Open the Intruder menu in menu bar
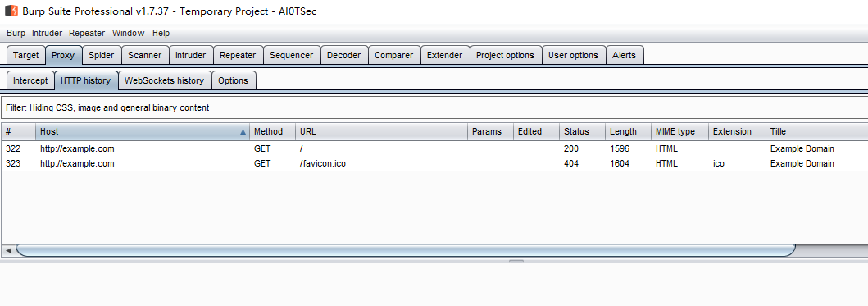The height and width of the screenshot is (306, 868). (x=47, y=34)
